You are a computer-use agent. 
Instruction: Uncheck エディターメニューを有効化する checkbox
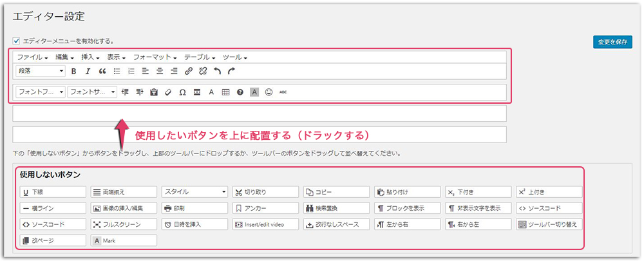coord(17,40)
